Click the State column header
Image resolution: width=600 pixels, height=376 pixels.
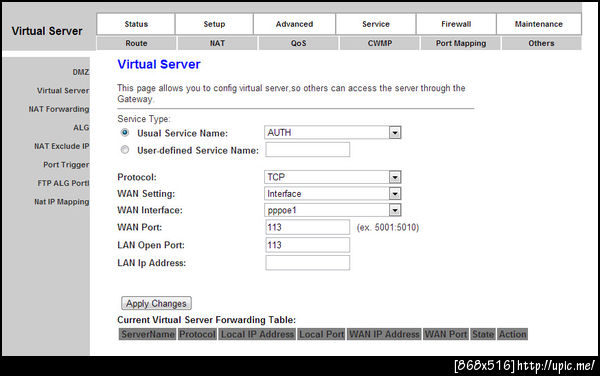483,334
